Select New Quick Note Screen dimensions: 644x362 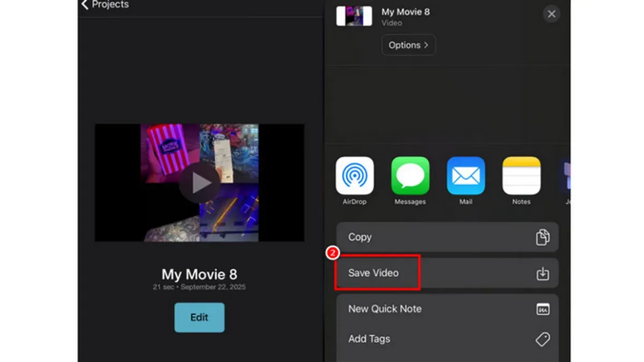(x=447, y=309)
